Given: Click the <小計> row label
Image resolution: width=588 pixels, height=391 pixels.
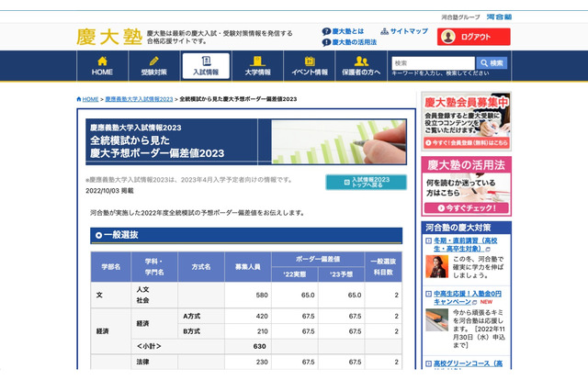Looking at the screenshot, I should 149,346.
